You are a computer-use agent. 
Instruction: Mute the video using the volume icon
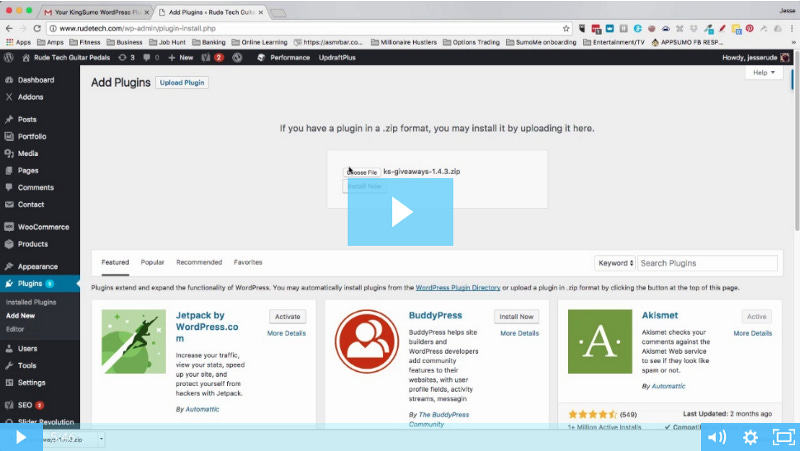coord(717,437)
